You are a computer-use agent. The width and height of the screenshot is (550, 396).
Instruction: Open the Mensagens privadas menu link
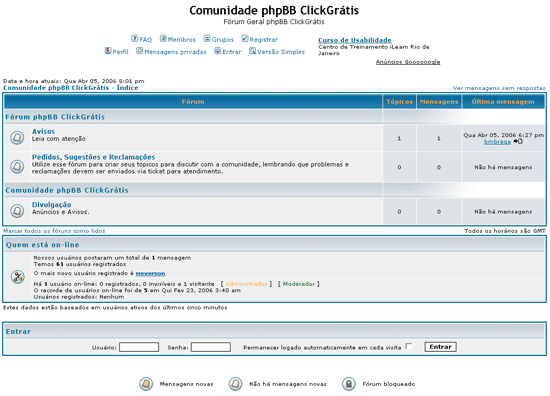click(x=175, y=52)
